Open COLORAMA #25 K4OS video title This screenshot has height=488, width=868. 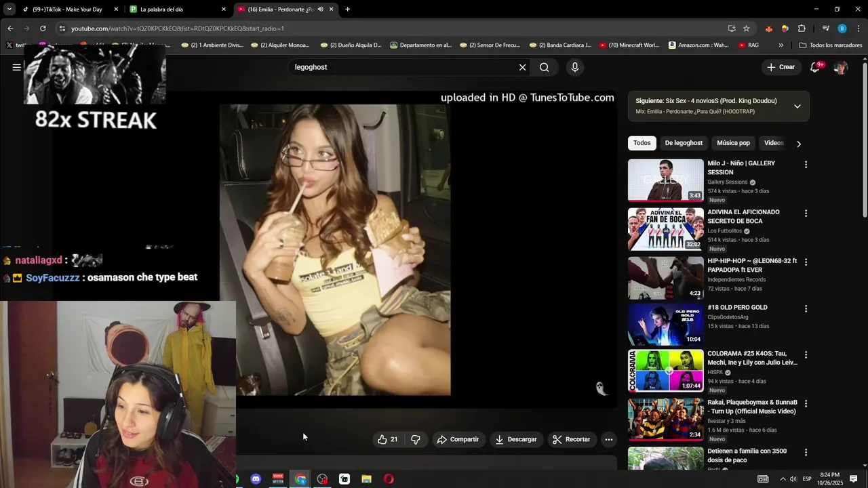click(752, 358)
